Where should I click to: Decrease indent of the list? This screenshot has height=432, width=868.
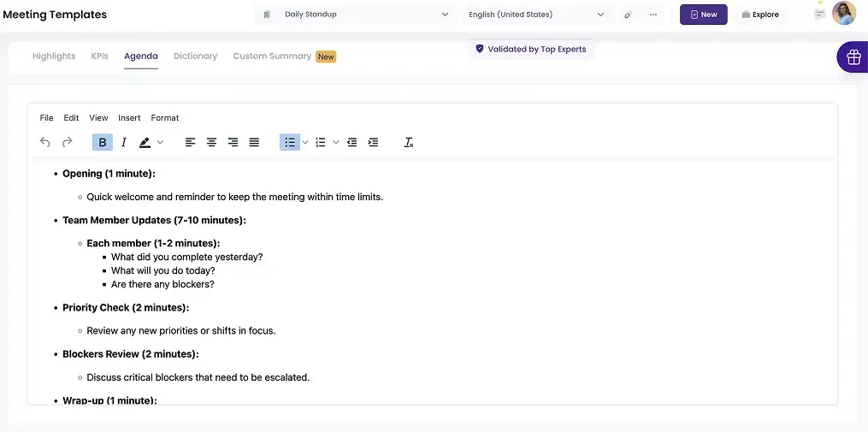(351, 143)
